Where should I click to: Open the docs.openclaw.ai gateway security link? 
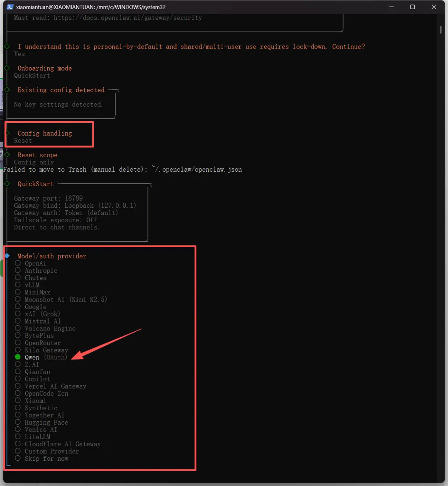pos(128,18)
